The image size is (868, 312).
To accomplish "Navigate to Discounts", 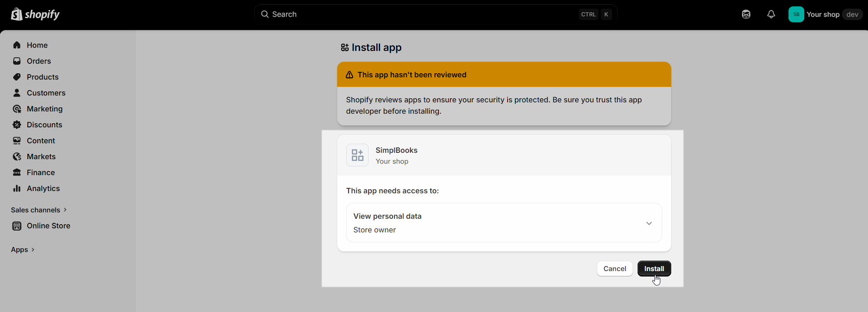I will [44, 125].
